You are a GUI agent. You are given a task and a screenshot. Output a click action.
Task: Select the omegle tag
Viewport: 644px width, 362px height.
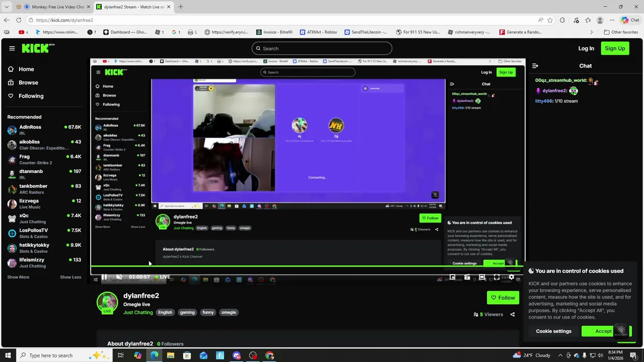click(228, 312)
